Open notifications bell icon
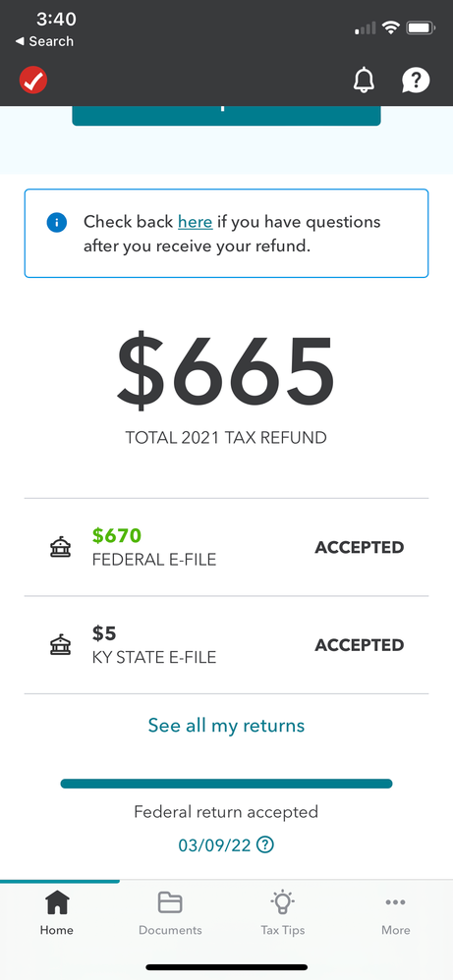 365,80
